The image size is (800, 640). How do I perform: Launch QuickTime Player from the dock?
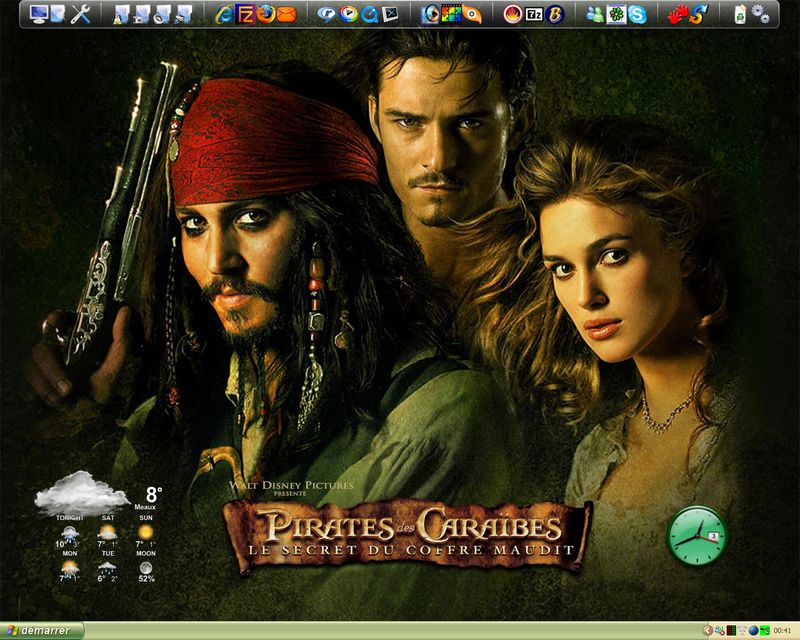[x=369, y=14]
